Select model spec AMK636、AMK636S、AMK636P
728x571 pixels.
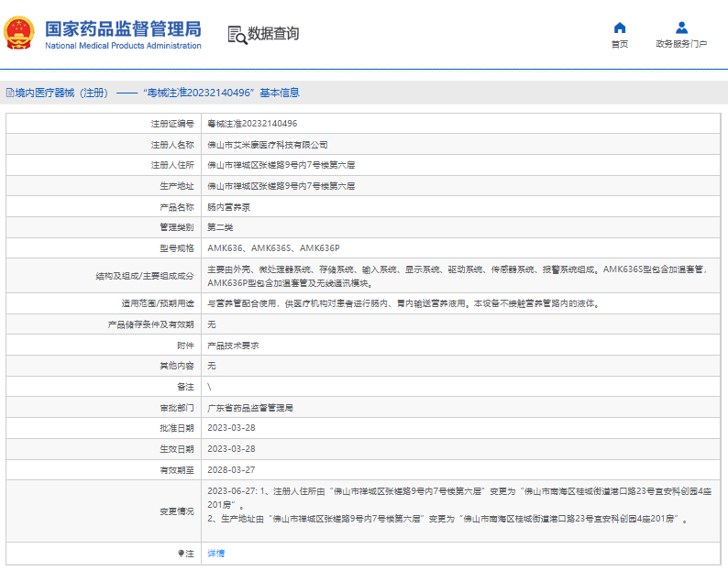pos(273,248)
